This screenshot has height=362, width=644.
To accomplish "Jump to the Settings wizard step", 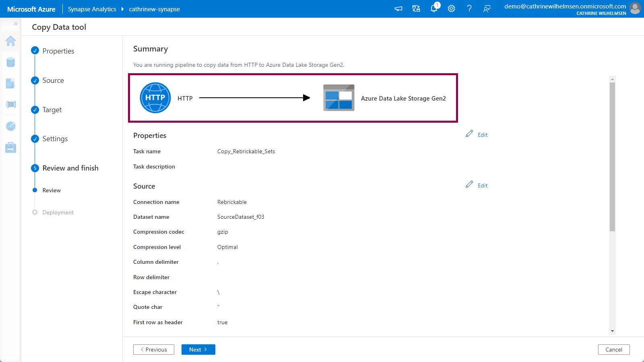I will (55, 139).
